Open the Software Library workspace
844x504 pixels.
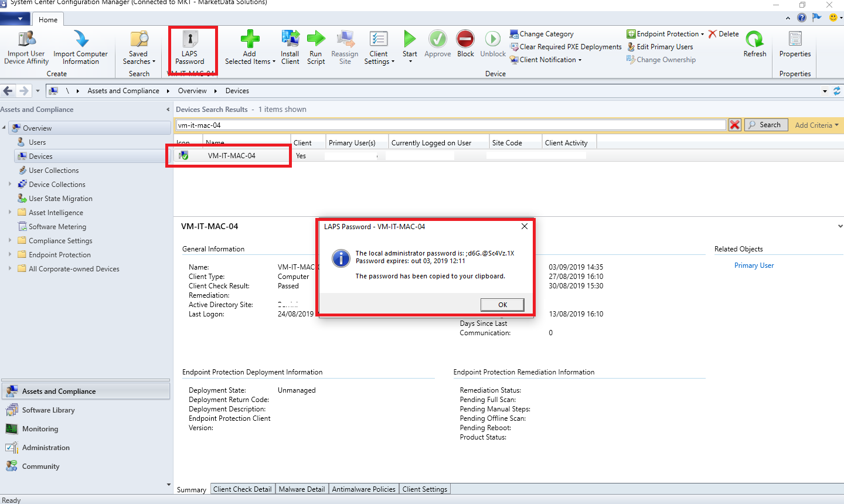pyautogui.click(x=48, y=410)
